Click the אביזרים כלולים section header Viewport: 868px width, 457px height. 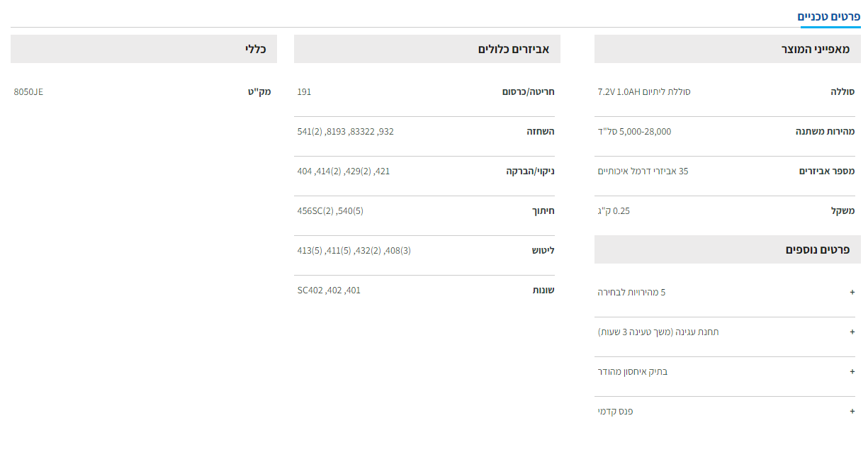[516, 50]
